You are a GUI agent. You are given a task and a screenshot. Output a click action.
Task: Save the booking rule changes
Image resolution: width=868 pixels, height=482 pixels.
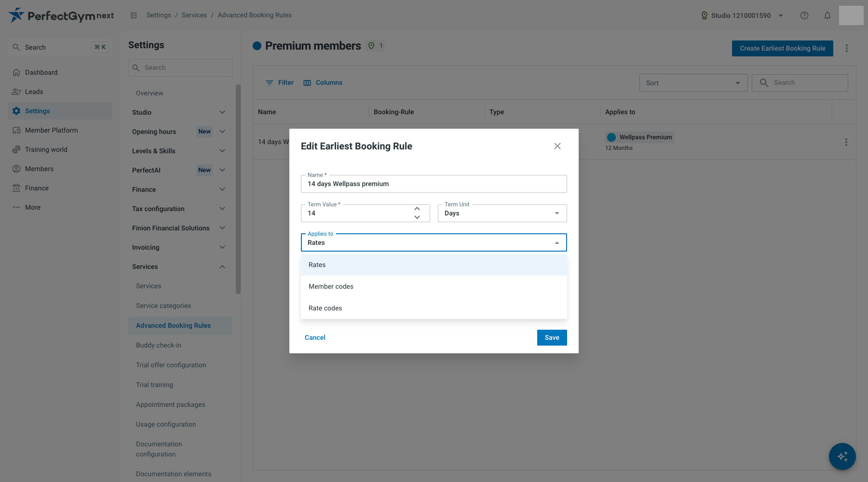[x=552, y=337]
